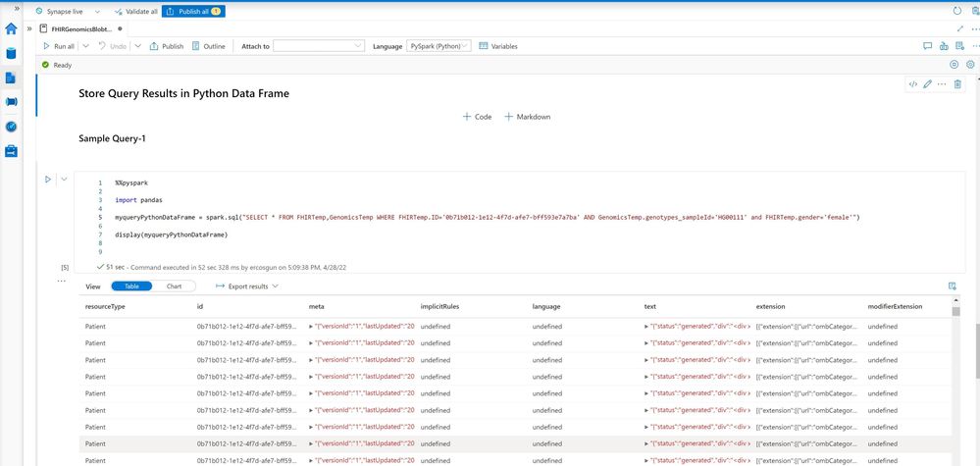This screenshot has width=980, height=466.
Task: Stop the session using the circled square icon
Action: pyautogui.click(x=954, y=65)
